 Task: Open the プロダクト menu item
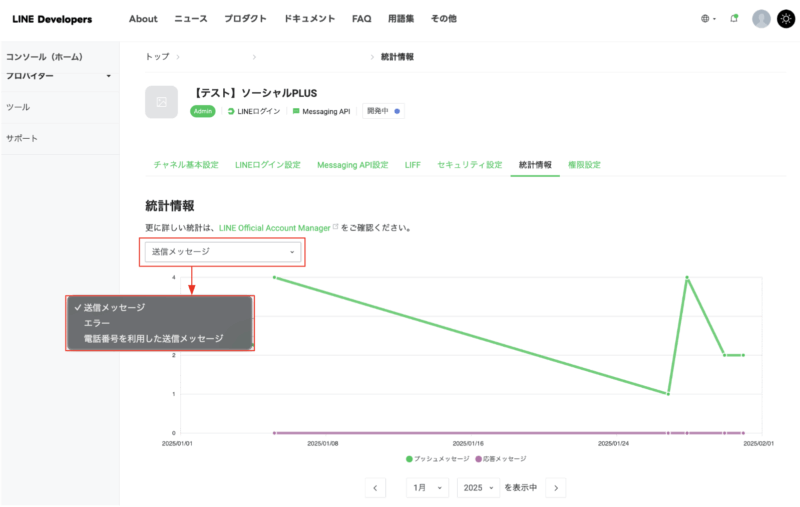pos(245,19)
